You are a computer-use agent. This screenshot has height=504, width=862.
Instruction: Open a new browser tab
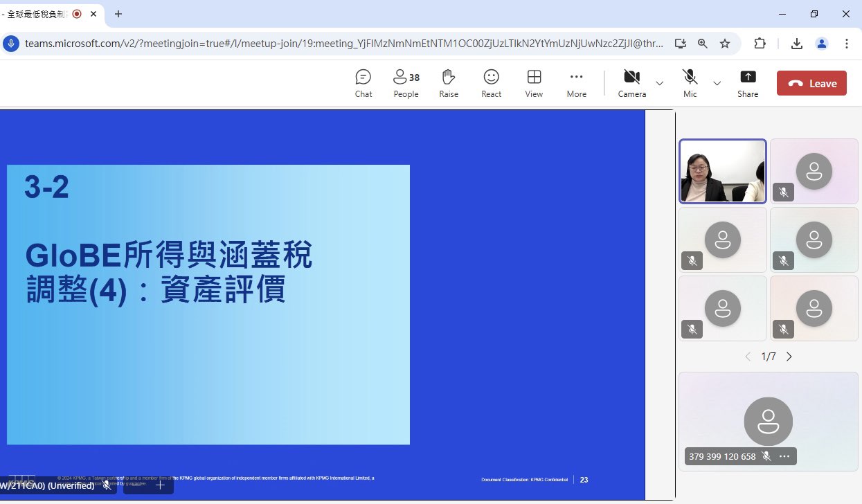click(118, 14)
